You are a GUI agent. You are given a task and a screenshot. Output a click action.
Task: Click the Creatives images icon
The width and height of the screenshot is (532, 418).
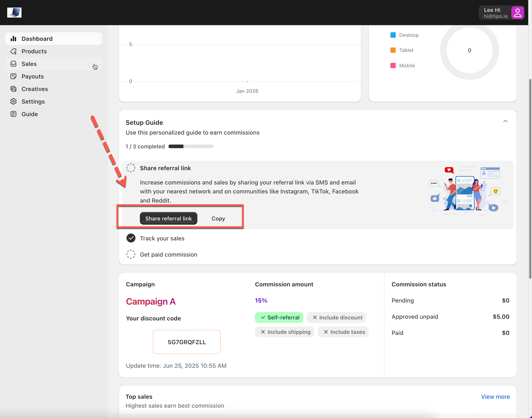(13, 89)
